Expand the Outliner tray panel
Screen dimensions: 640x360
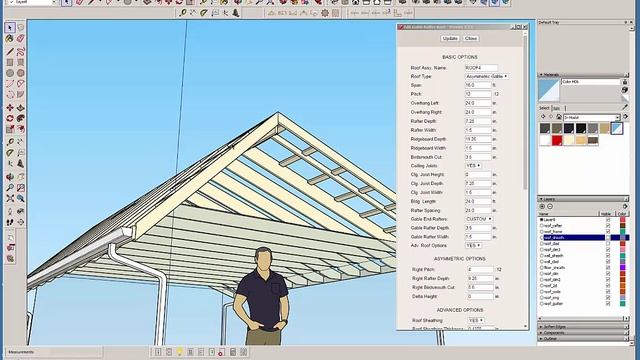(583, 338)
